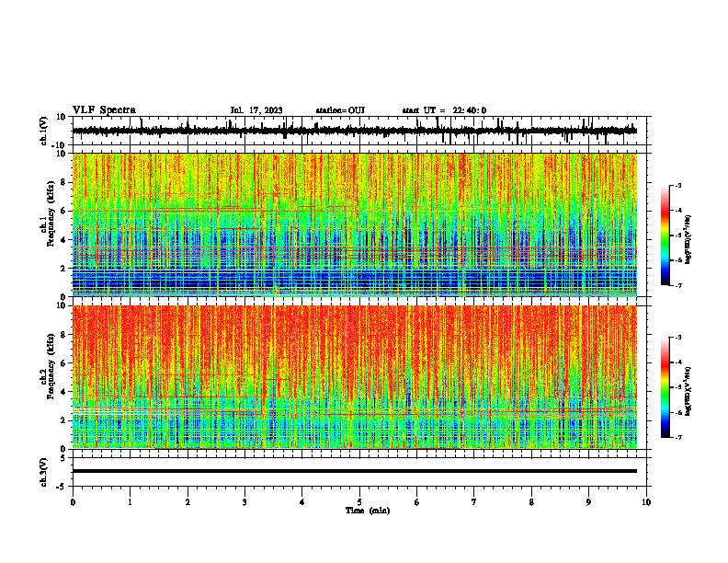The height and width of the screenshot is (563, 728).
Task: Click time-axis tick label "3"
Action: 245,502
